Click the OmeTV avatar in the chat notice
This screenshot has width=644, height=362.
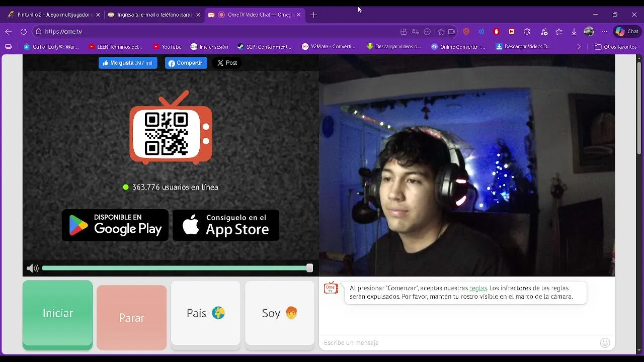point(331,288)
